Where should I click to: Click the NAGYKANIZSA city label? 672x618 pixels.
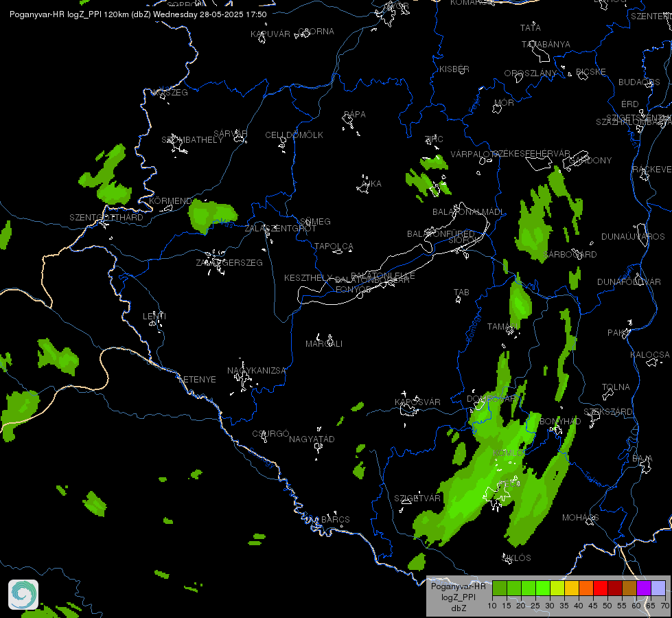[256, 371]
